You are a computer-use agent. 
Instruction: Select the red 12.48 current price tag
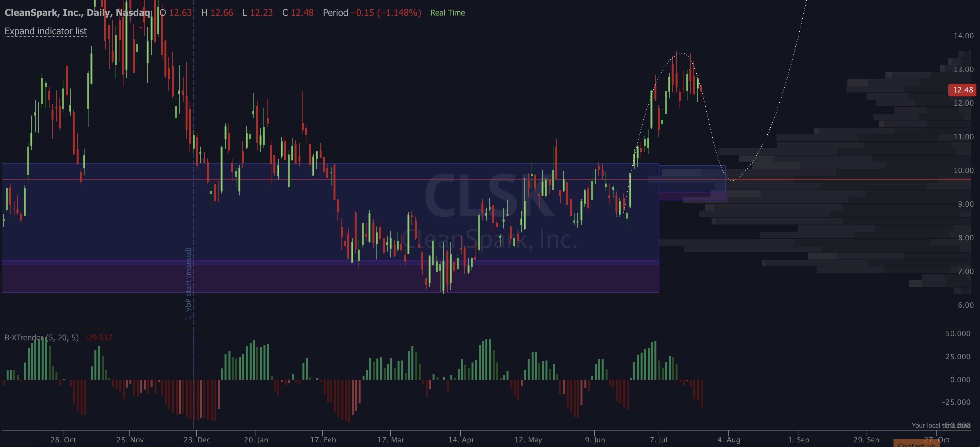(962, 90)
